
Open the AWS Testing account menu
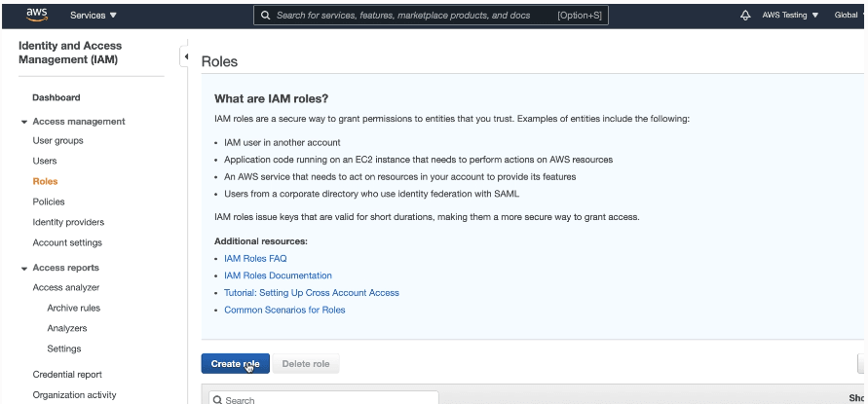790,16
